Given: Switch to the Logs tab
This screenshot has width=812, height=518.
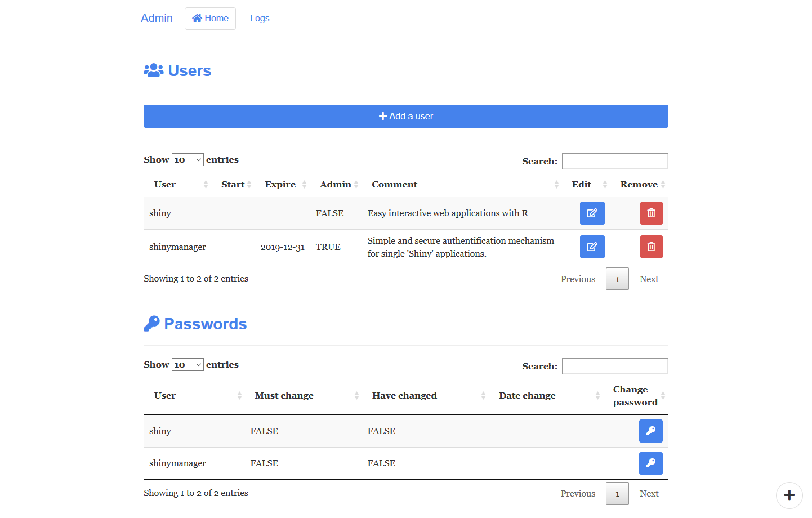Looking at the screenshot, I should pos(260,18).
